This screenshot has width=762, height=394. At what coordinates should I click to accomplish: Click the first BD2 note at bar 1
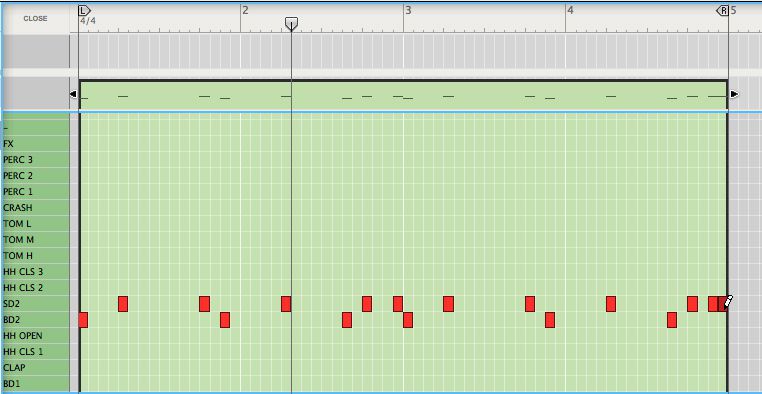[x=83, y=320]
